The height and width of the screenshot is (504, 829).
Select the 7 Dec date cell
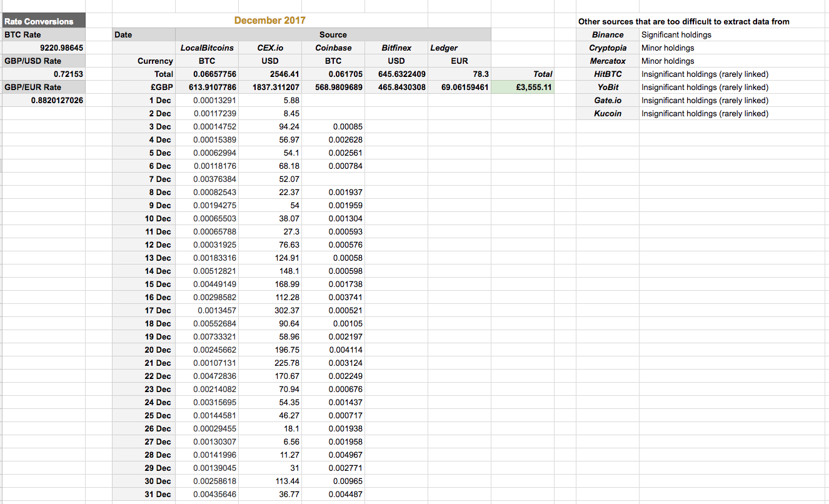coord(144,179)
